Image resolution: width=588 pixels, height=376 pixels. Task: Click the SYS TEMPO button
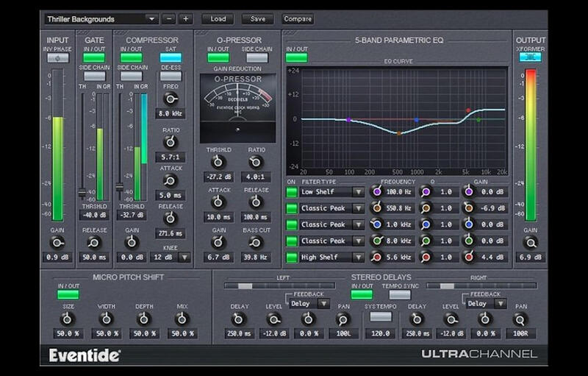coord(381,316)
